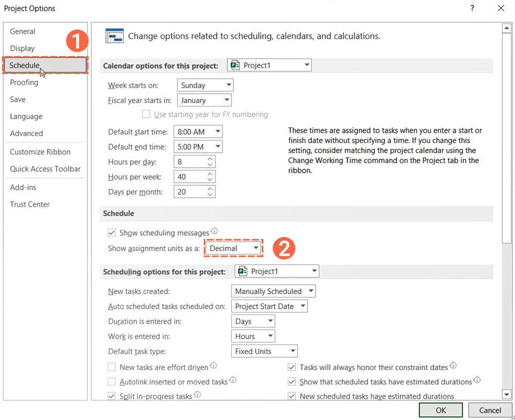This screenshot has width=515, height=420.
Task: Click info icon beside Autolink inserted tasks
Action: click(233, 380)
